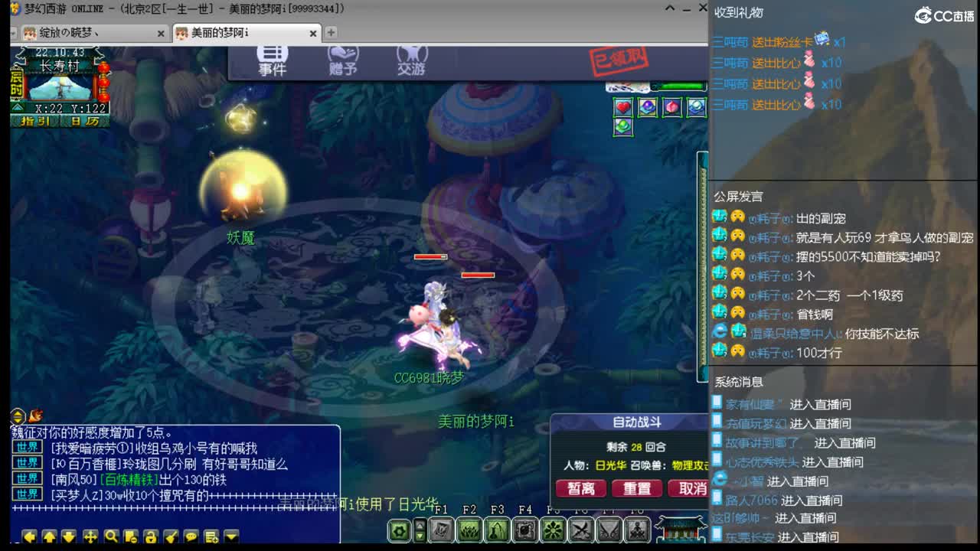Click the up arrow chat toolbar icon
Viewport: 980px width, 551px height.
click(x=49, y=537)
